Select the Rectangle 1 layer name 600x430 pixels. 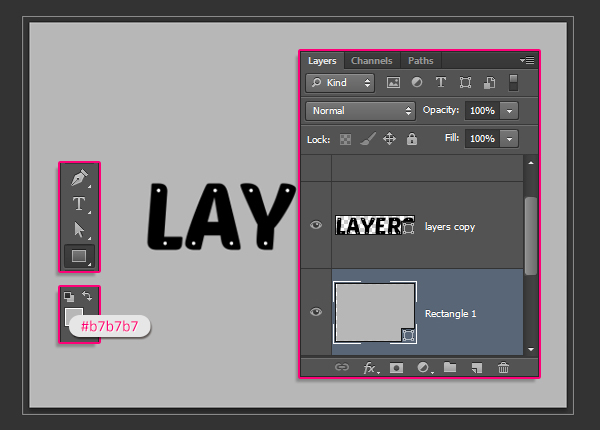pos(450,314)
